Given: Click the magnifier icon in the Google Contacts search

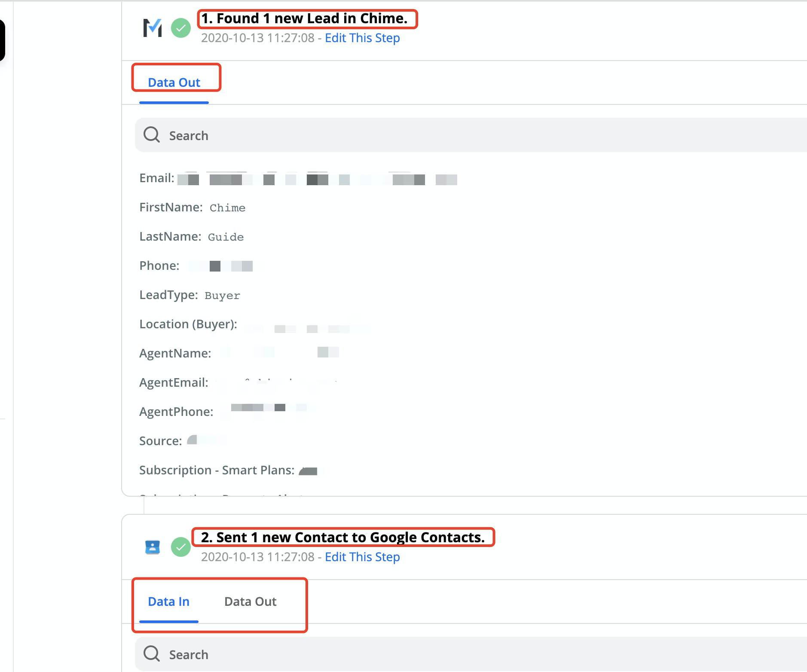Looking at the screenshot, I should pyautogui.click(x=152, y=654).
